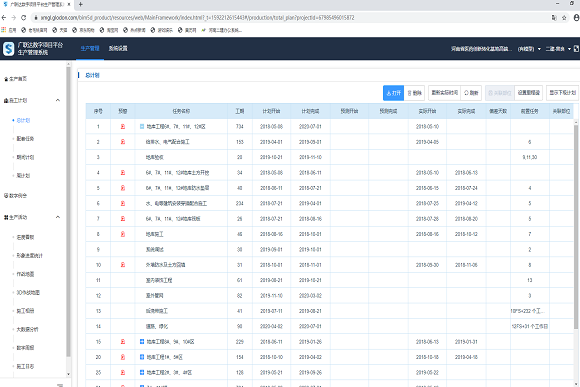This screenshot has height=387, width=580.
Task: Click the 数字例会 icon in the sidebar
Action: point(6,196)
